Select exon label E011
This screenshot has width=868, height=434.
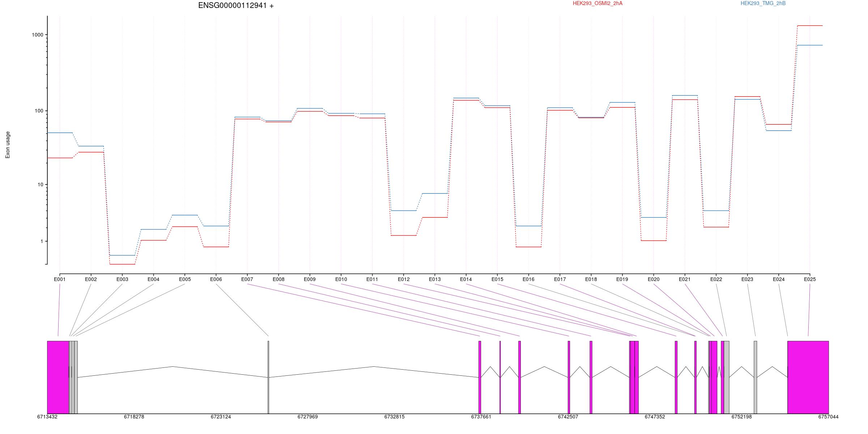[372, 279]
